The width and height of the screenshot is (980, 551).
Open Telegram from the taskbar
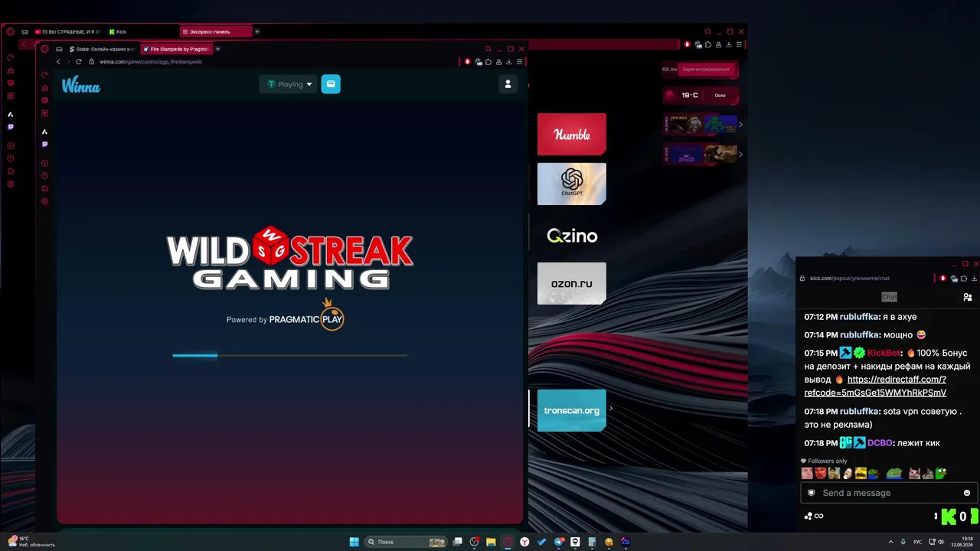pos(558,542)
